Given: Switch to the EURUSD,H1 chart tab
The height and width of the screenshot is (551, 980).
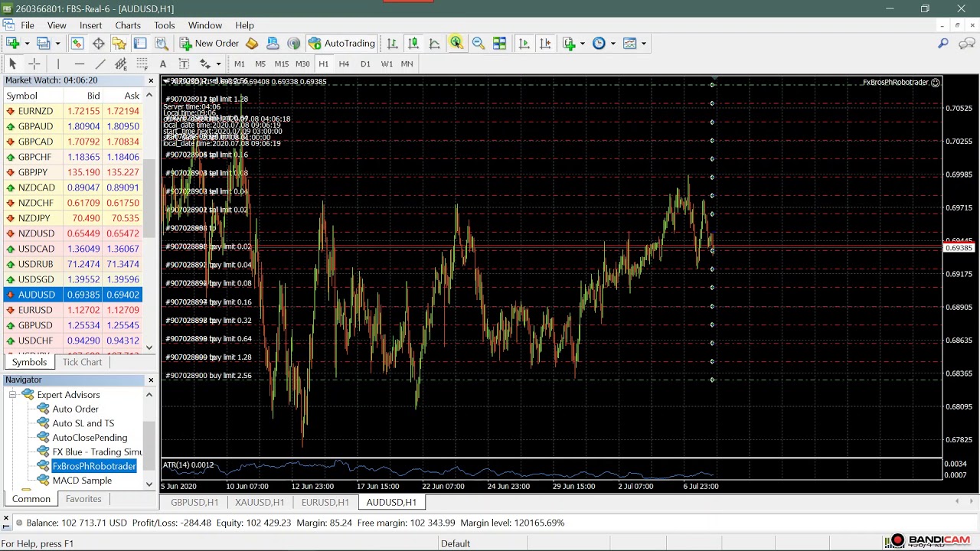Looking at the screenshot, I should [x=325, y=502].
